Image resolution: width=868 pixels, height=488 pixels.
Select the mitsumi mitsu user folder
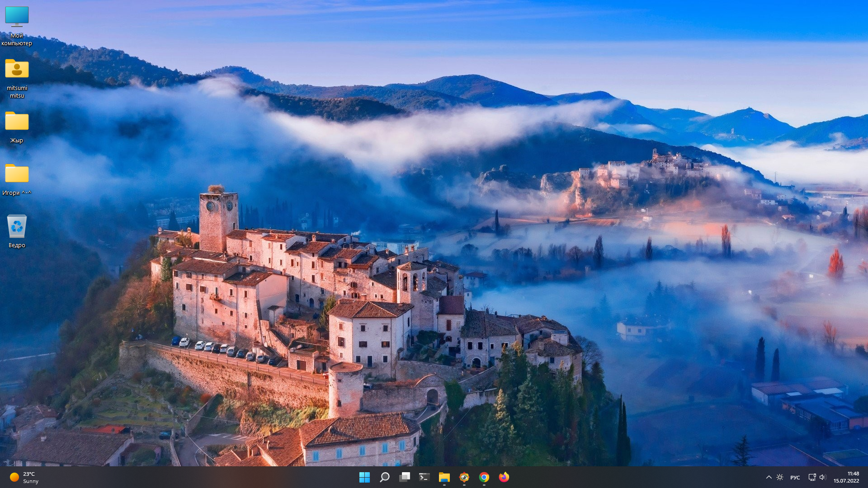pyautogui.click(x=17, y=79)
